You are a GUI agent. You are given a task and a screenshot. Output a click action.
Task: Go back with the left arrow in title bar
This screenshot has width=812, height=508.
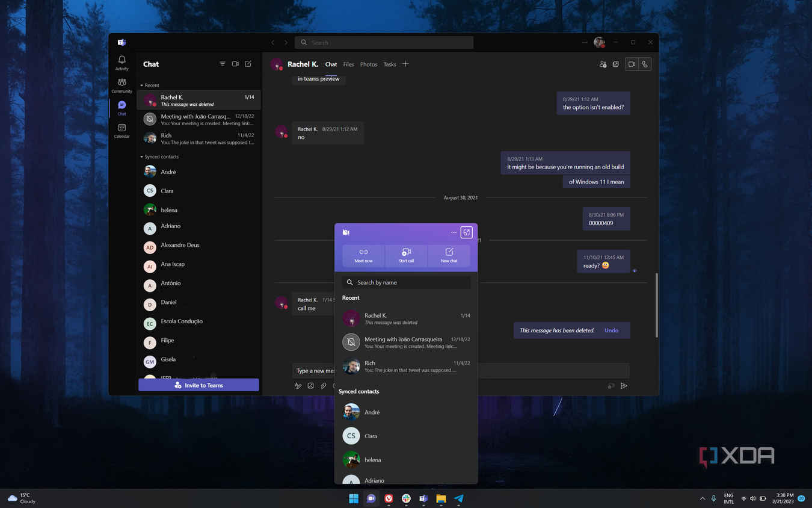273,43
